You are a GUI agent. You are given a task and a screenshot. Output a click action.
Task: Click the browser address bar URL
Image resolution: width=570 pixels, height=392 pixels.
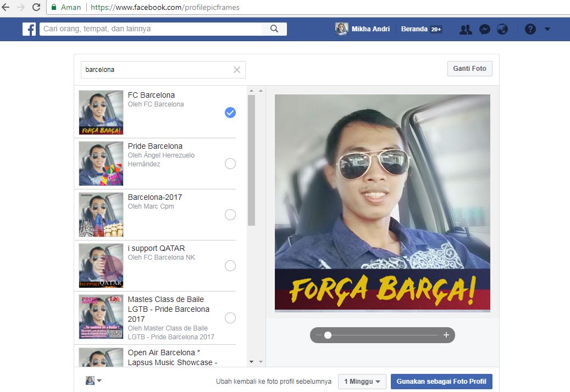[165, 7]
